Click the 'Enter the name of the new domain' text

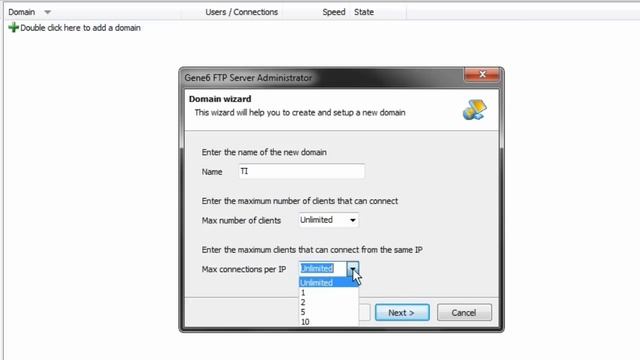(x=264, y=152)
